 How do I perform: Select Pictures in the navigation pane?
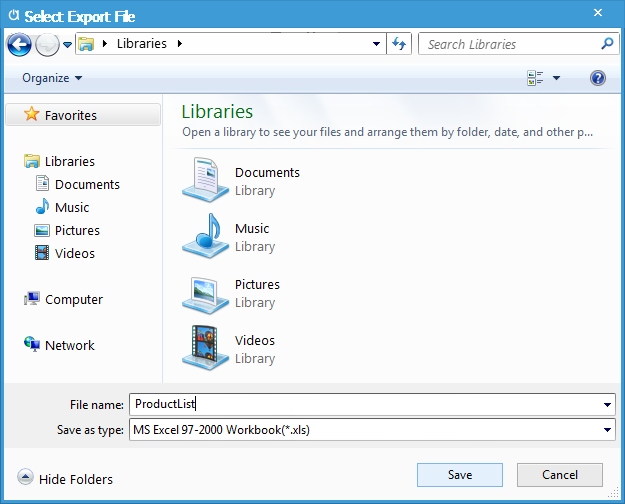77,230
